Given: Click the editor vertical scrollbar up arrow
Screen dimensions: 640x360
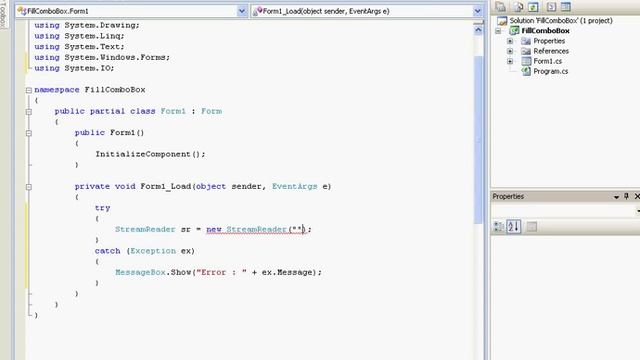Looking at the screenshot, I should [478, 30].
